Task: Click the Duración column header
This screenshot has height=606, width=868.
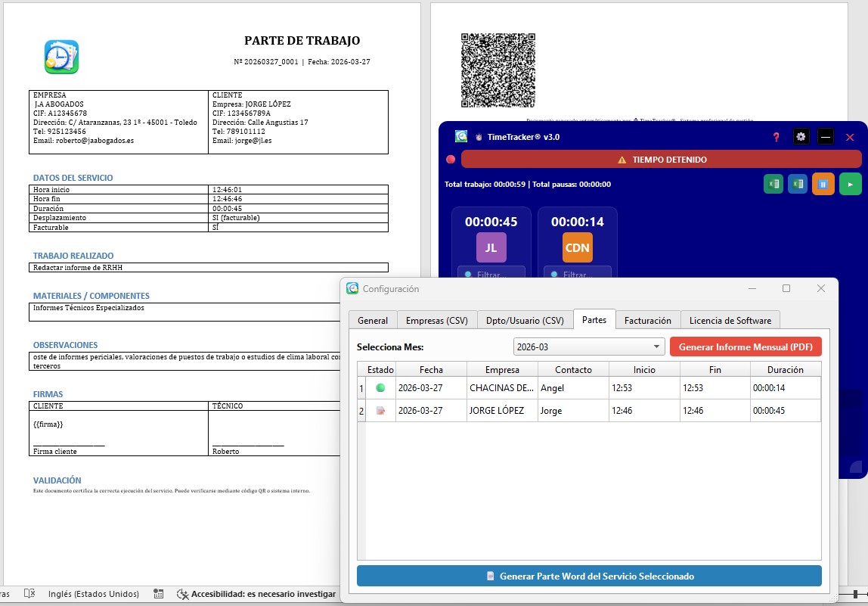Action: tap(785, 369)
